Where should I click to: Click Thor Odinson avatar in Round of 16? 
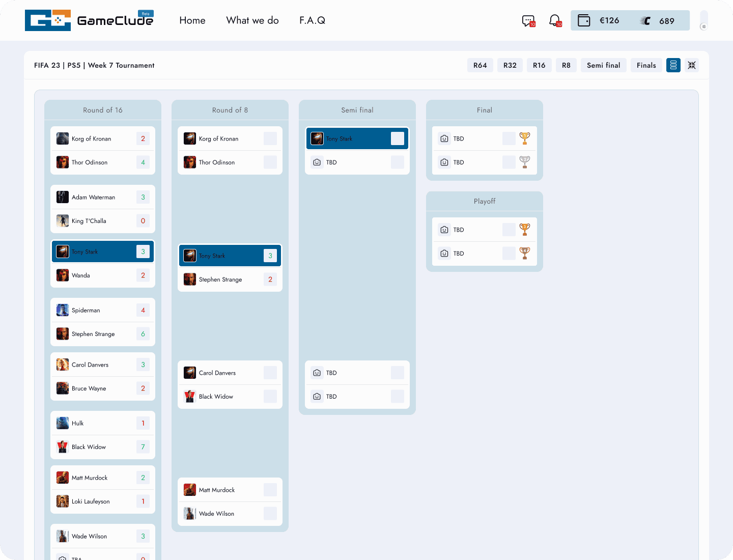(x=63, y=162)
